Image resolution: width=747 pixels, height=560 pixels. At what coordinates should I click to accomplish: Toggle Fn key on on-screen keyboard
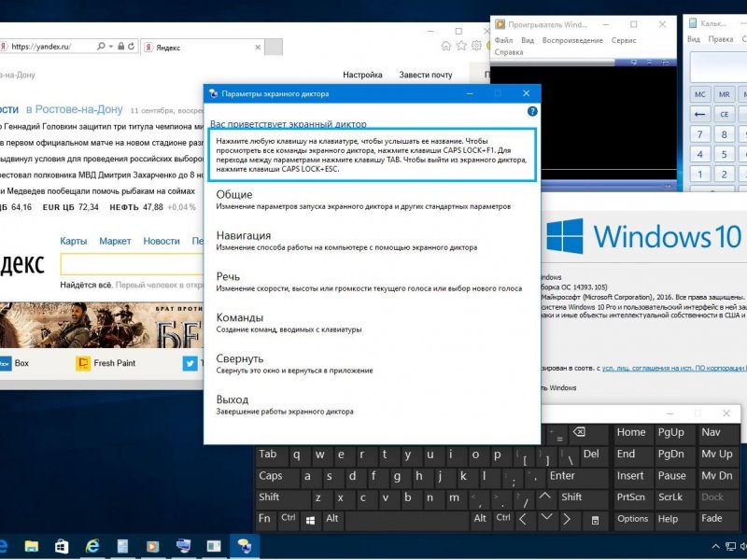tap(264, 519)
